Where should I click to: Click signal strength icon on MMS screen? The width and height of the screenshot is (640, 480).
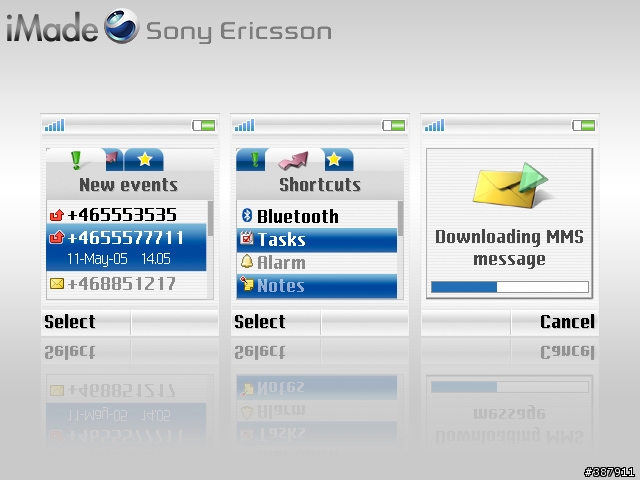coord(435,125)
